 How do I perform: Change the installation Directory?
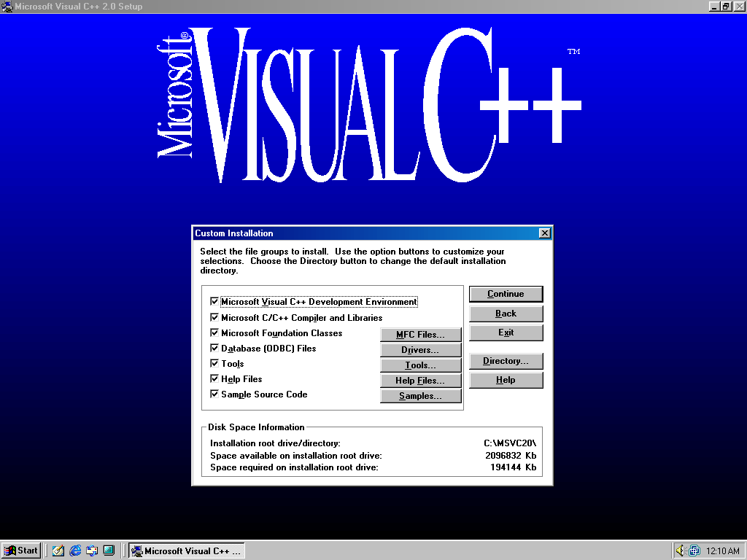[x=506, y=361]
